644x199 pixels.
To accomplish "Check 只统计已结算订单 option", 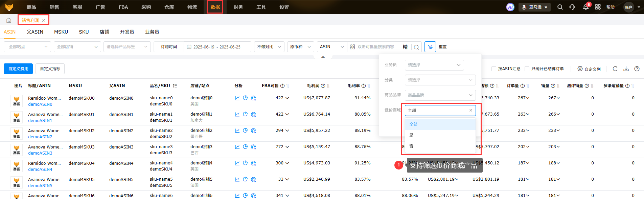I will (527, 69).
